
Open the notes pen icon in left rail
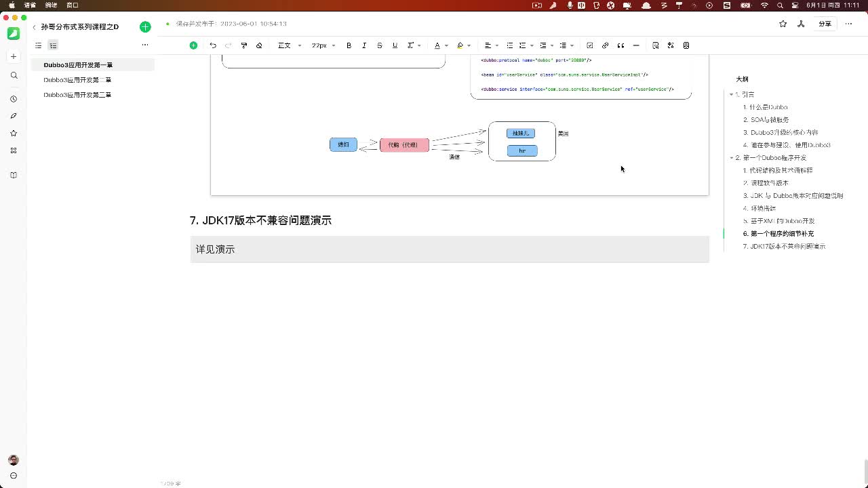tap(14, 116)
